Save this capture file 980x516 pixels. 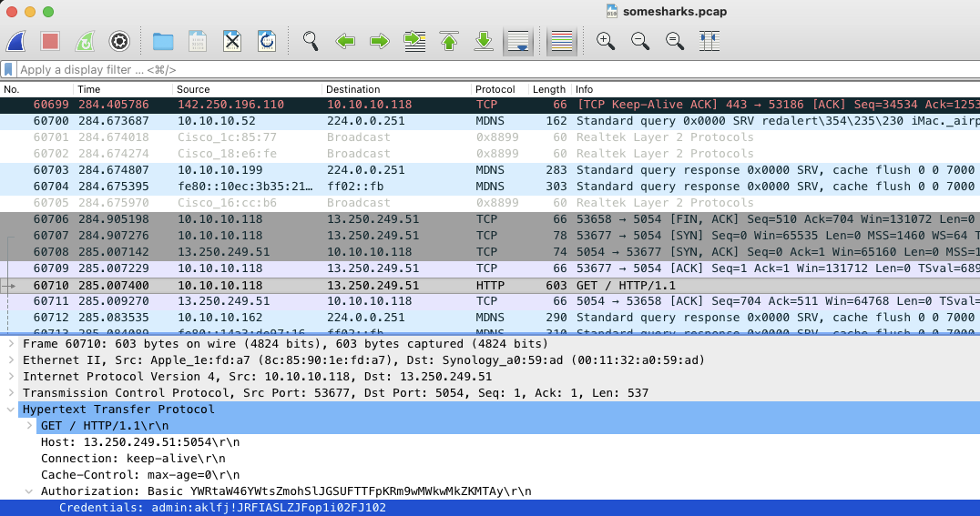198,41
